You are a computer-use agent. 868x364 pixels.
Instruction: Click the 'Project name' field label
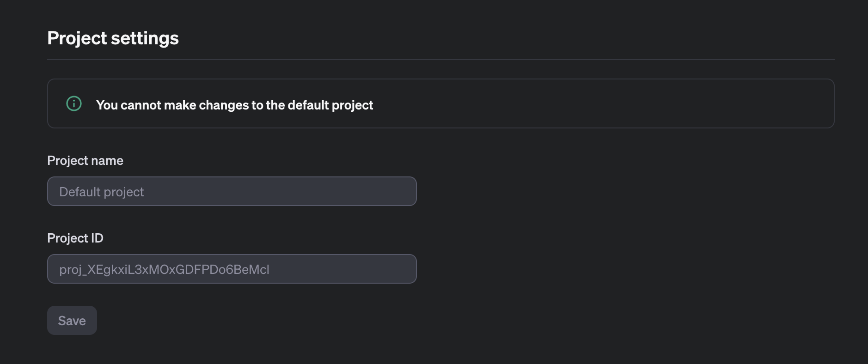[x=85, y=161]
